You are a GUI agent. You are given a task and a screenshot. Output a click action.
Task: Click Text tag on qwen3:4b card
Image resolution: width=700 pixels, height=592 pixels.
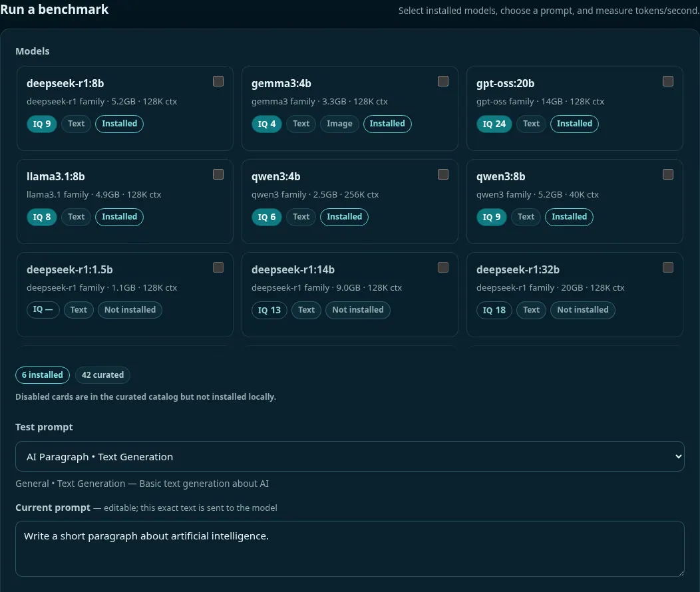coord(301,217)
